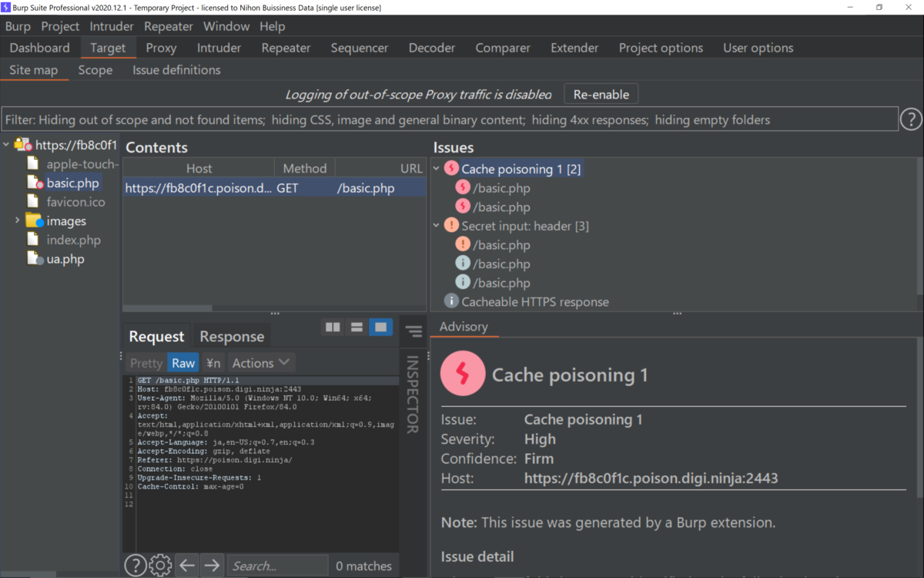Collapse the Cache poisoning 1 [2] issue group

coord(437,169)
